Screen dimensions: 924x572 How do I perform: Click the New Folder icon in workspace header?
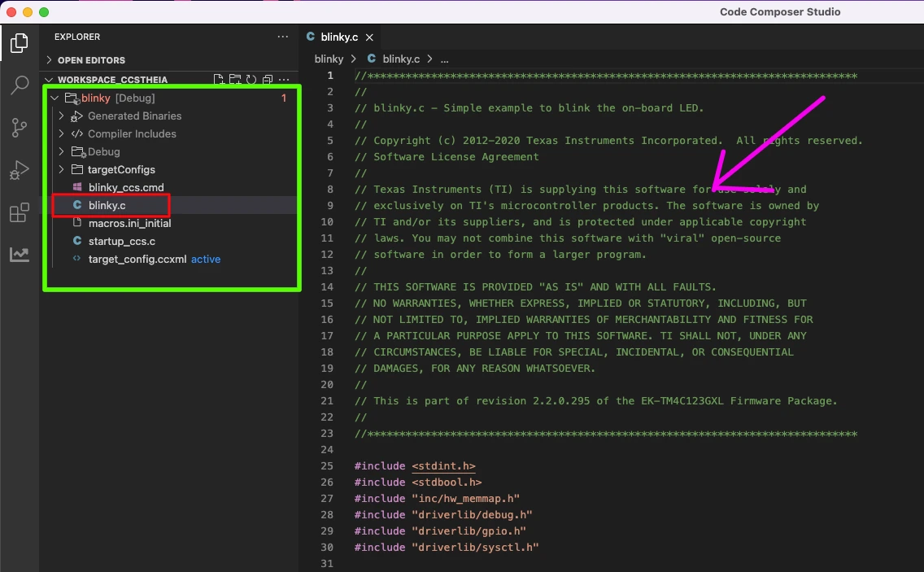(235, 80)
